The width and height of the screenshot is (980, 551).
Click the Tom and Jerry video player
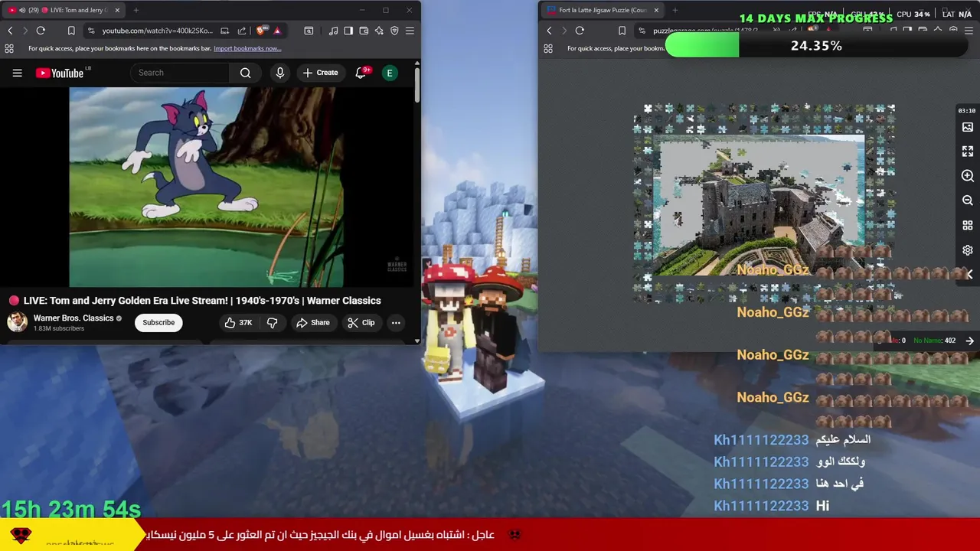[x=206, y=187]
